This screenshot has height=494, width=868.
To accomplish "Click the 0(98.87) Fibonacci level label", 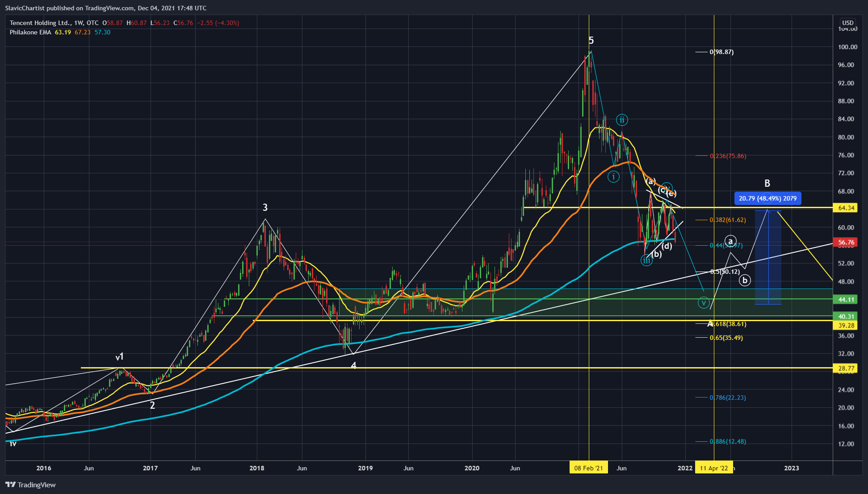I will point(721,52).
